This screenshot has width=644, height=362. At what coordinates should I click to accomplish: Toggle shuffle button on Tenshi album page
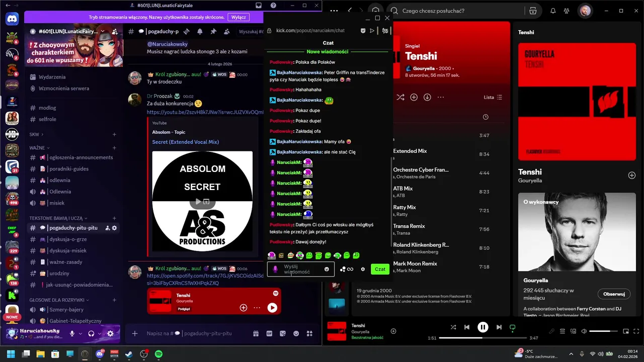click(400, 97)
